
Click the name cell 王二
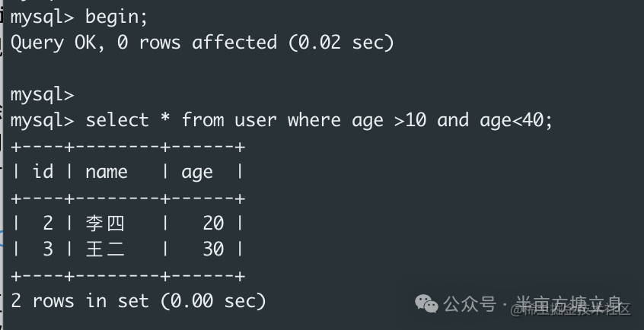pyautogui.click(x=105, y=249)
